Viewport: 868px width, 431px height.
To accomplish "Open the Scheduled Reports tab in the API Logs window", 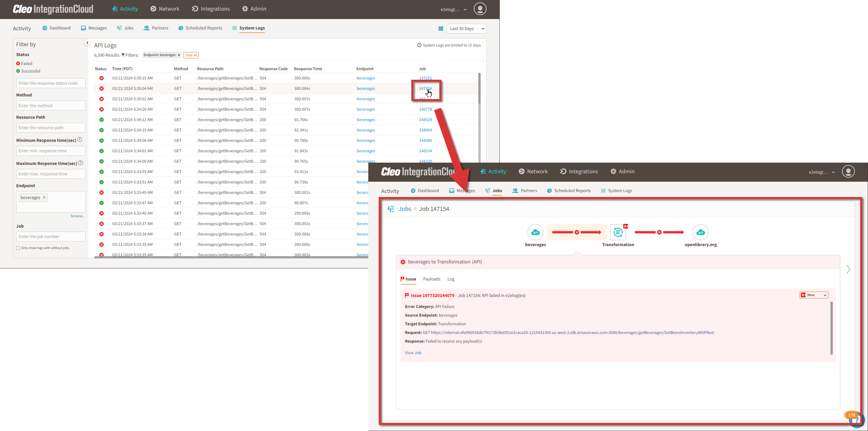I will click(200, 28).
